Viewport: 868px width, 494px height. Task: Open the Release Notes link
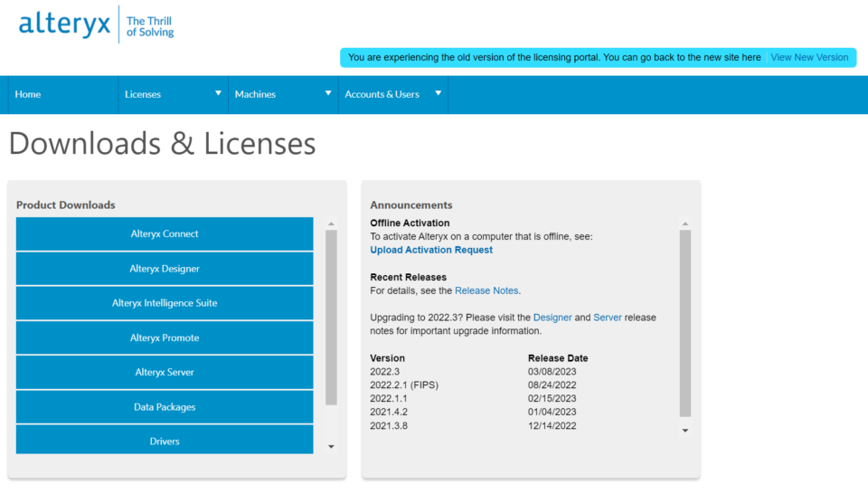pyautogui.click(x=486, y=290)
